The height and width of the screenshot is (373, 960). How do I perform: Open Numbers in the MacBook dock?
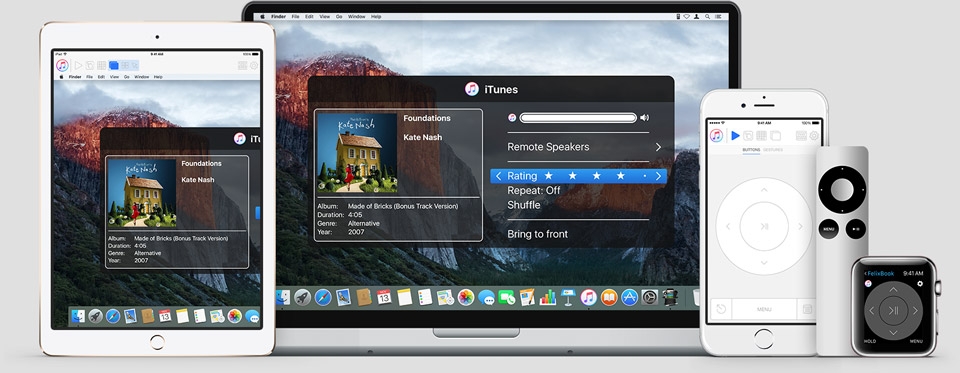click(x=547, y=297)
